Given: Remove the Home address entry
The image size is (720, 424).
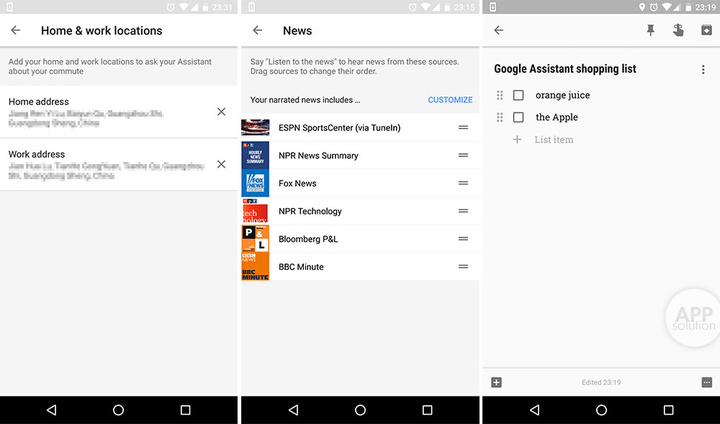Looking at the screenshot, I should pos(221,111).
